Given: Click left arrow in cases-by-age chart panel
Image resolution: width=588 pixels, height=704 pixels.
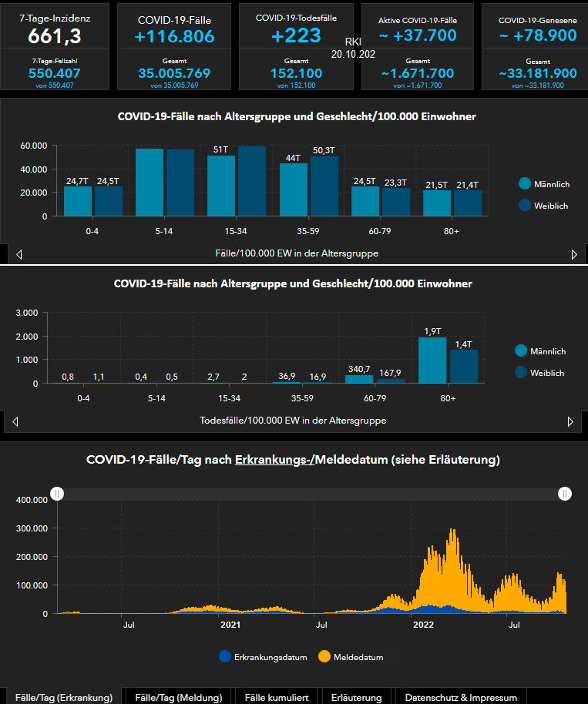Looking at the screenshot, I should click(19, 254).
